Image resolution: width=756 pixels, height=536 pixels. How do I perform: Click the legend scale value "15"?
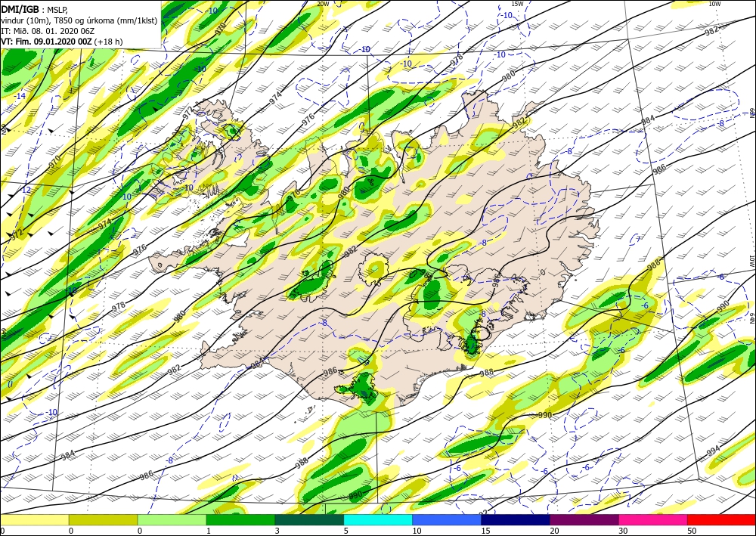click(x=485, y=531)
